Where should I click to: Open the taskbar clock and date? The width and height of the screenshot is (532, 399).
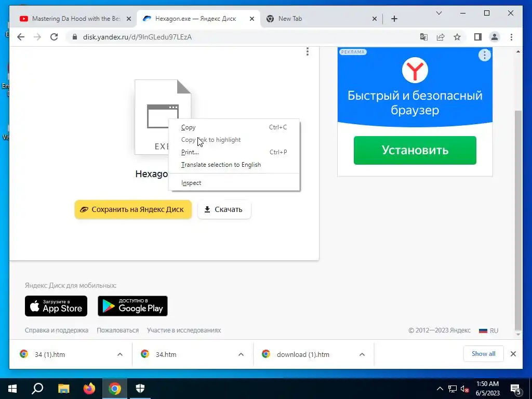click(487, 389)
